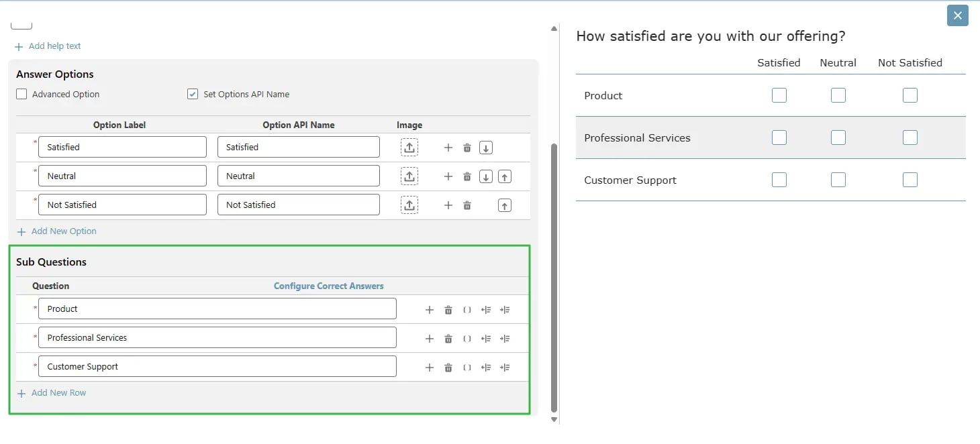This screenshot has height=444, width=980.
Task: Click the scrollbar down arrow
Action: click(x=554, y=420)
